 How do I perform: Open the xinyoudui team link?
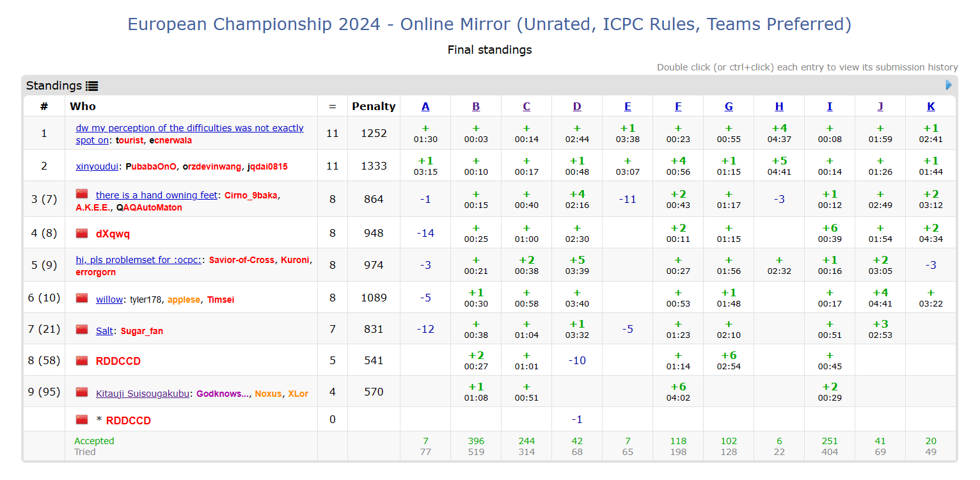97,166
